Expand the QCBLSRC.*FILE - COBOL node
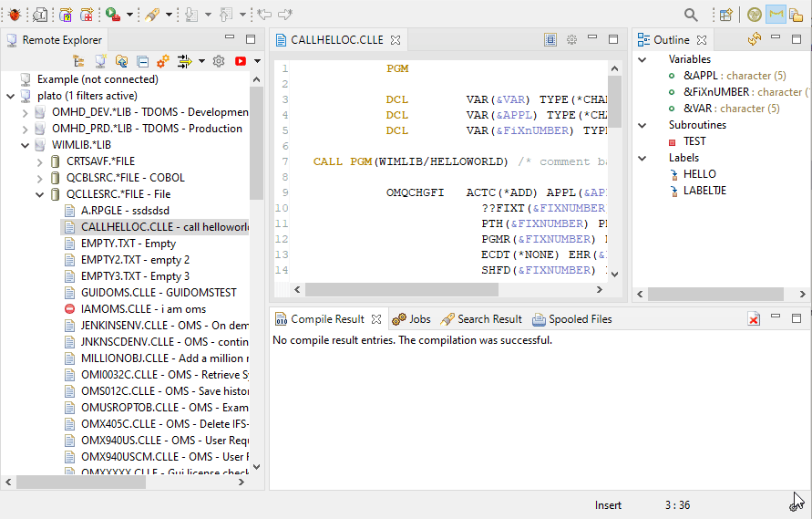Image resolution: width=812 pixels, height=519 pixels. [x=39, y=178]
